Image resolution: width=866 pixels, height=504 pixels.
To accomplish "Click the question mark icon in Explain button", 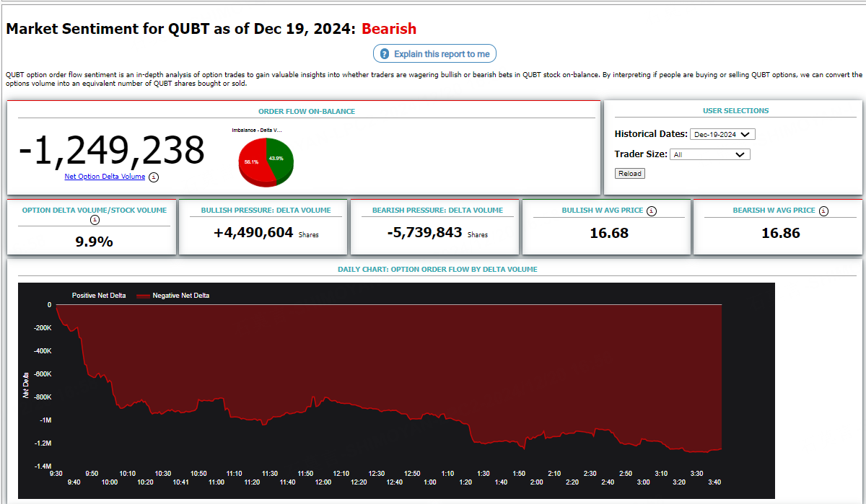I will click(x=385, y=54).
